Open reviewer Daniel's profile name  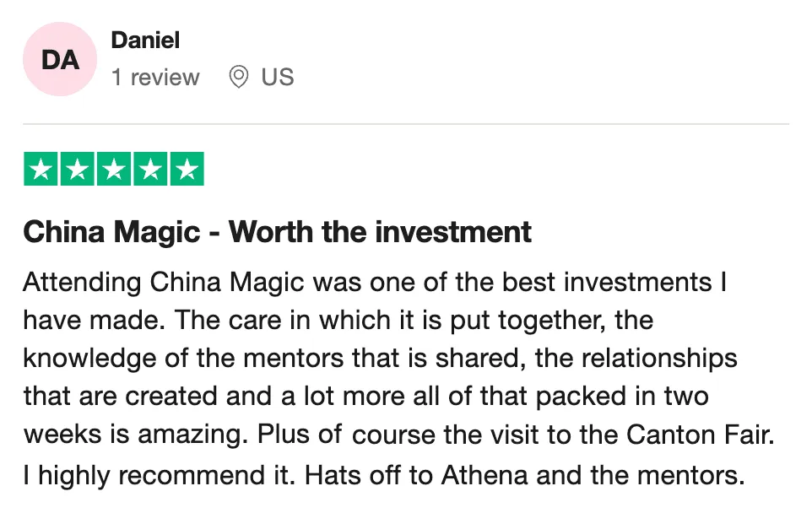click(145, 40)
